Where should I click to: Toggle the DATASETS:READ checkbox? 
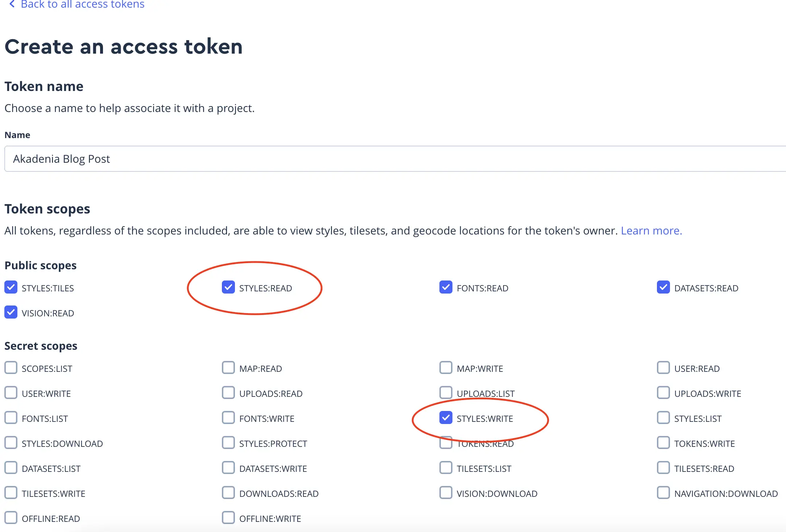(663, 287)
